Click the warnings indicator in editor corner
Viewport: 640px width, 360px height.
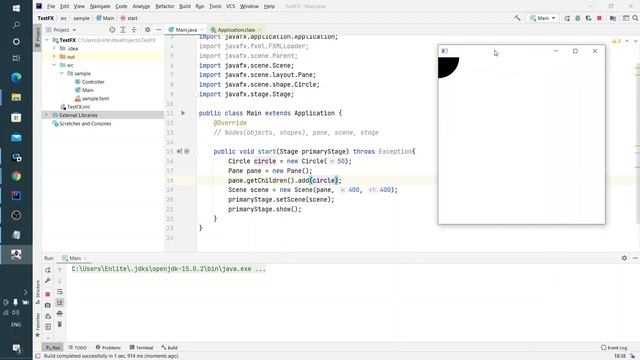(616, 41)
